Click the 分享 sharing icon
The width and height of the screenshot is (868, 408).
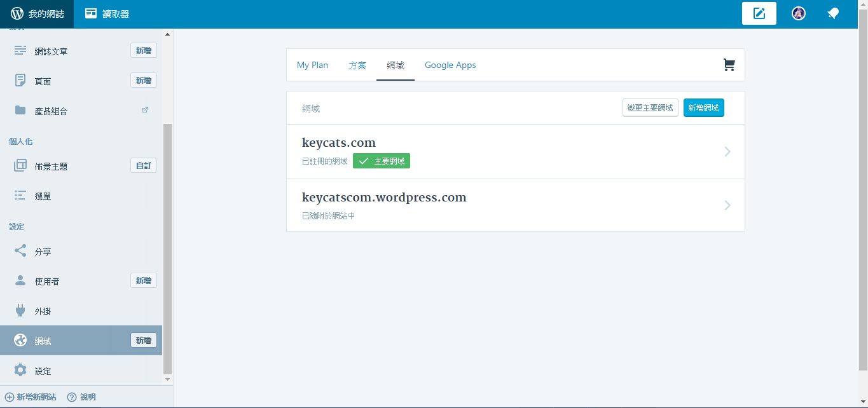(x=20, y=251)
